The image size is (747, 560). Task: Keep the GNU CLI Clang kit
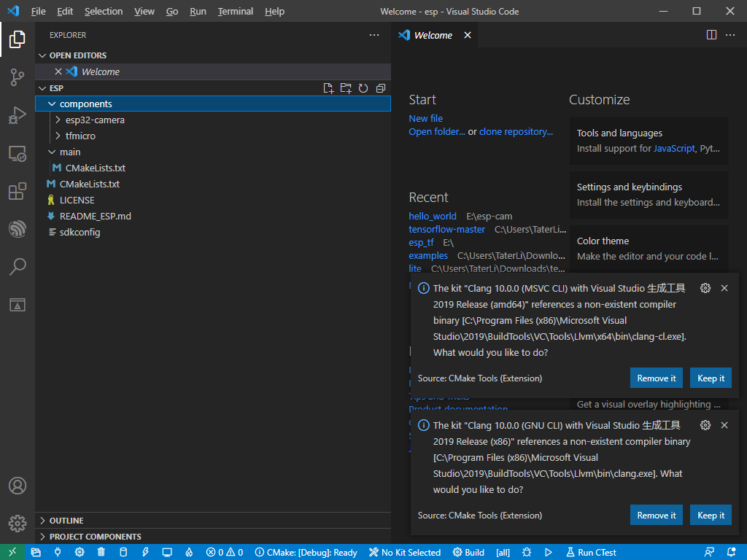click(711, 516)
